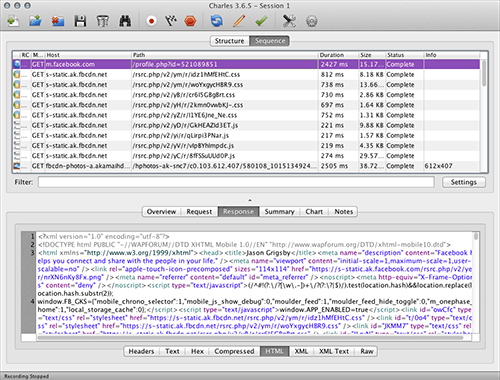500x380 pixels.
Task: Click the globe icon on idz1hMfEHtC.css row
Action: [x=17, y=74]
